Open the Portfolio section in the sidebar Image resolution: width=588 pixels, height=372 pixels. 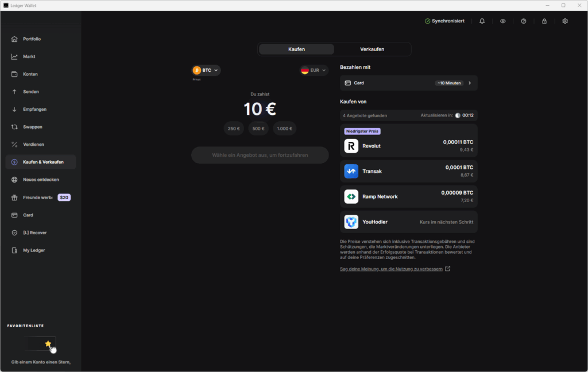[26, 38]
